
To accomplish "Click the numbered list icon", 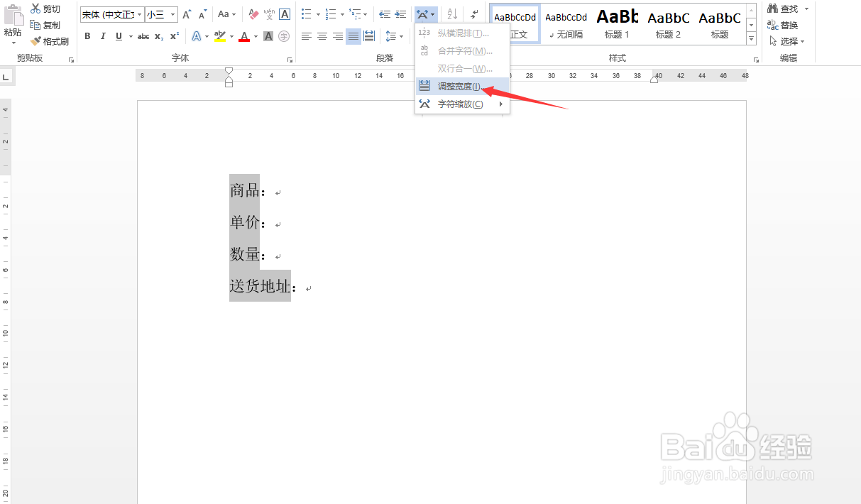I will (331, 14).
